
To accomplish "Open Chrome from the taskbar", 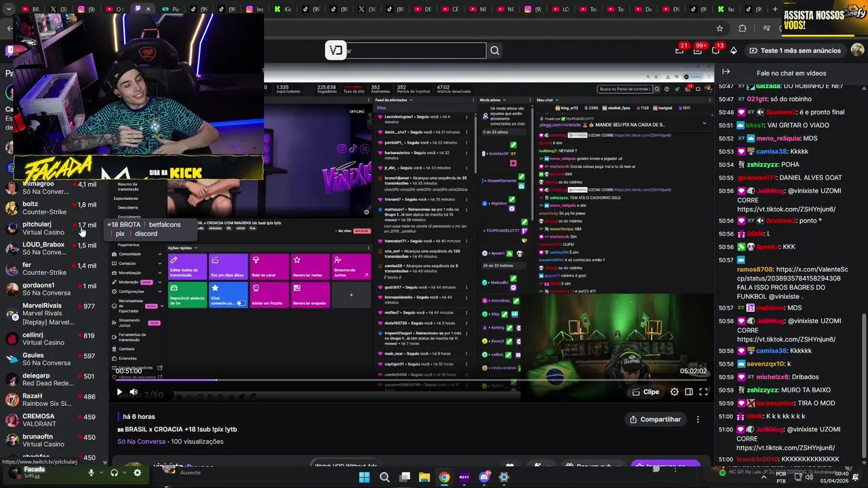I will pyautogui.click(x=443, y=477).
